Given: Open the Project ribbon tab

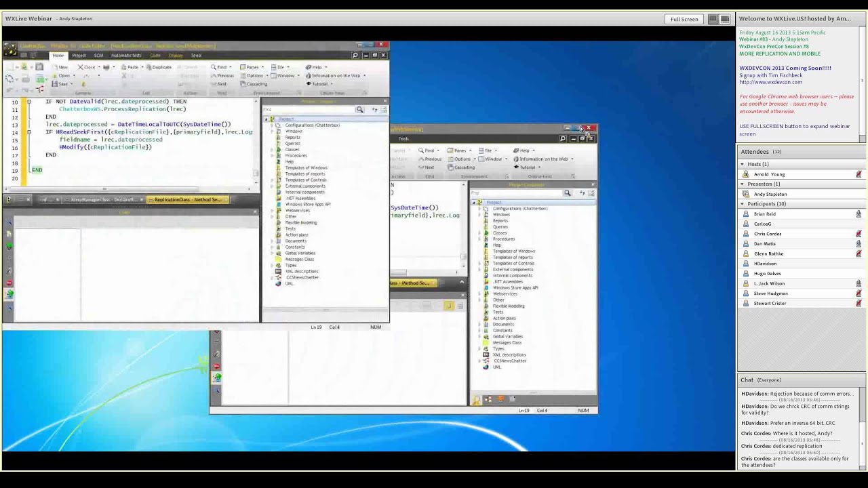Looking at the screenshot, I should 79,55.
